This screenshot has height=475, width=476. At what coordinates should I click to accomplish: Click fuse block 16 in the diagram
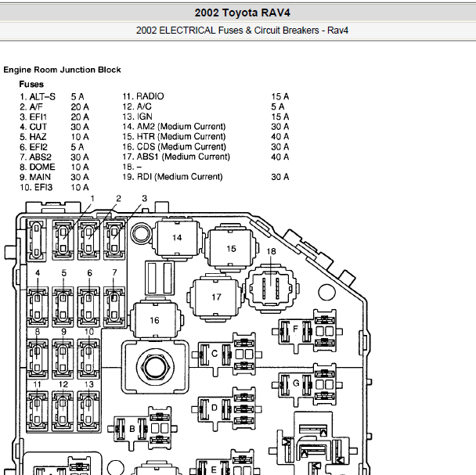pos(155,320)
